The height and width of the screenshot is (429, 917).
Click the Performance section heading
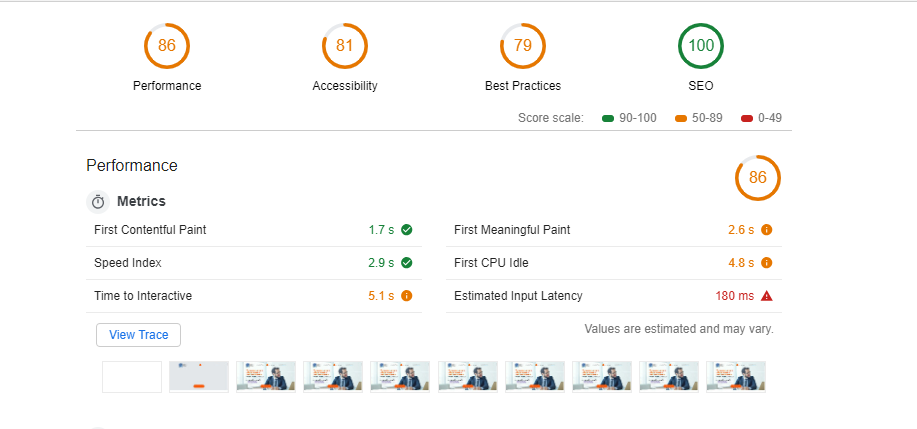click(132, 166)
